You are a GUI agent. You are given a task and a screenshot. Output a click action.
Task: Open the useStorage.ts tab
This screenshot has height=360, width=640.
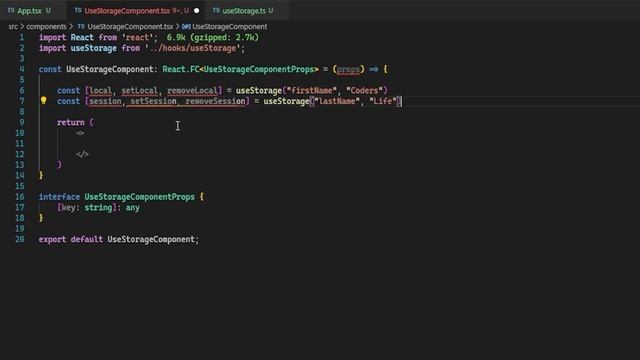pyautogui.click(x=244, y=11)
